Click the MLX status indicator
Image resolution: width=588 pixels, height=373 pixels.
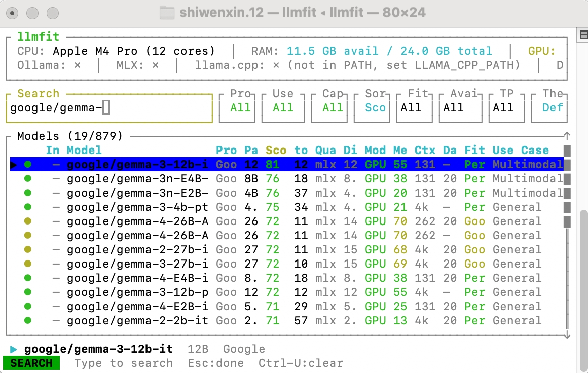tap(138, 65)
